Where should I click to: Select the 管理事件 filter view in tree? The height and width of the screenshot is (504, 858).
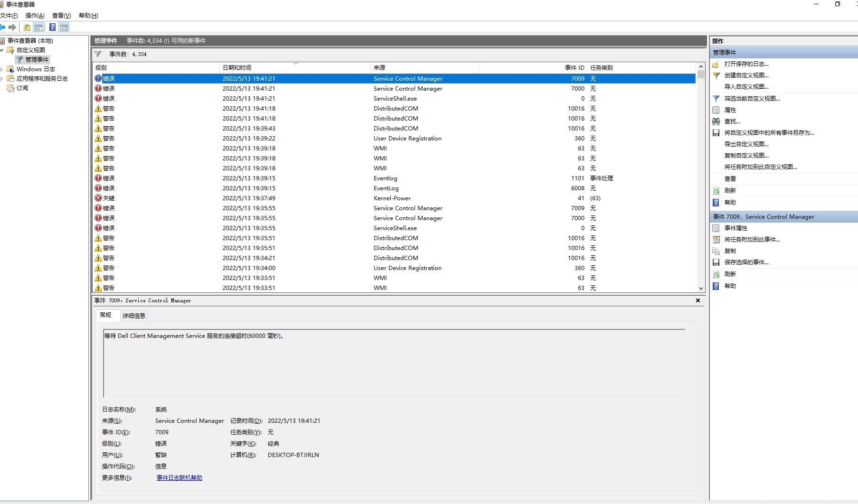pos(32,60)
